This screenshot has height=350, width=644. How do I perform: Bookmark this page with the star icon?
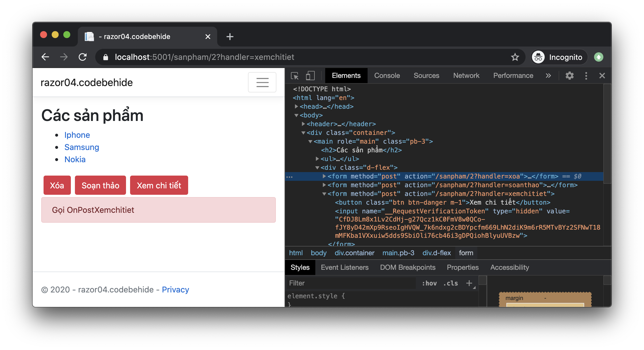click(515, 57)
